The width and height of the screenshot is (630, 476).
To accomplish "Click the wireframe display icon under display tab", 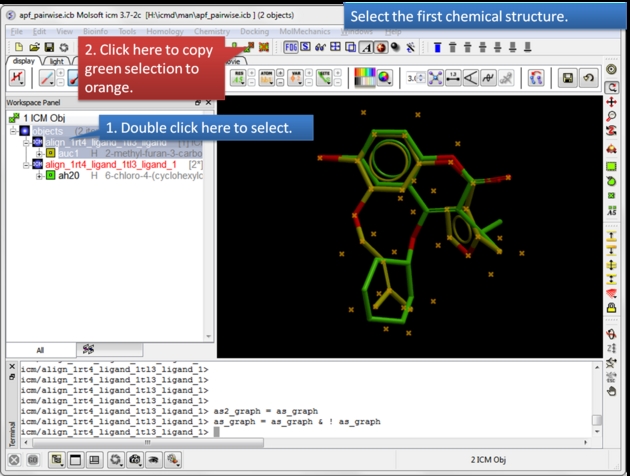I will (19, 78).
